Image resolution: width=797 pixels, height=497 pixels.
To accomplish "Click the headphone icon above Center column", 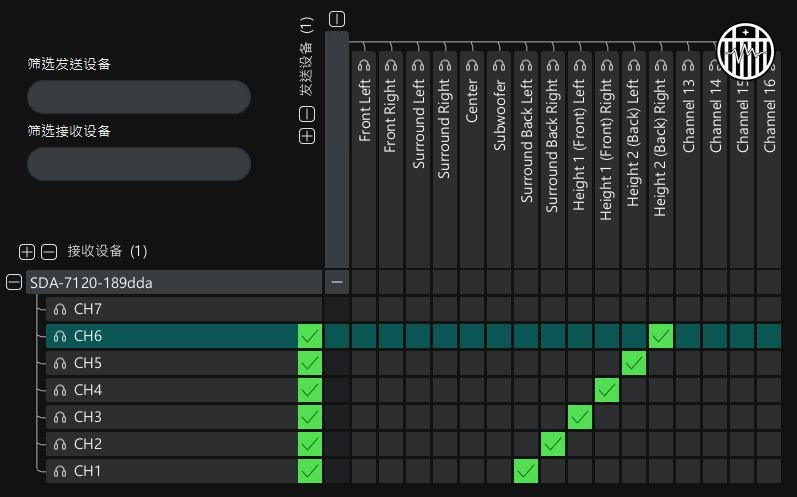I will click(472, 64).
